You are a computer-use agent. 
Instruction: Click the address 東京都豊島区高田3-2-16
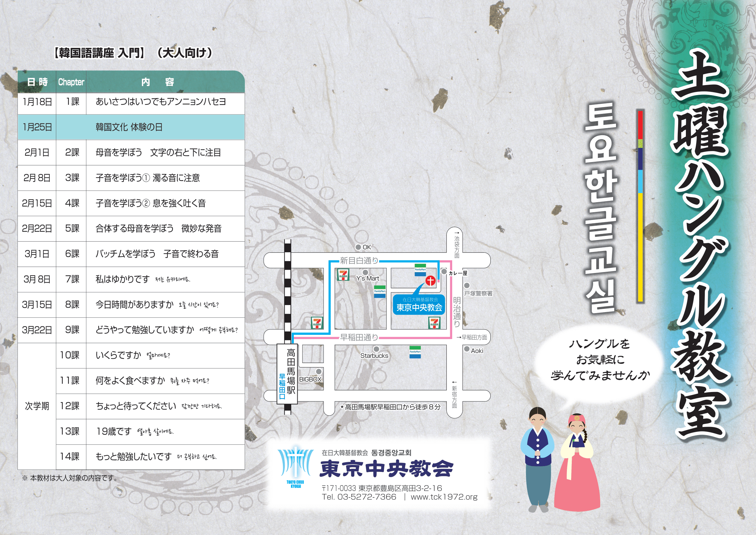click(400, 488)
